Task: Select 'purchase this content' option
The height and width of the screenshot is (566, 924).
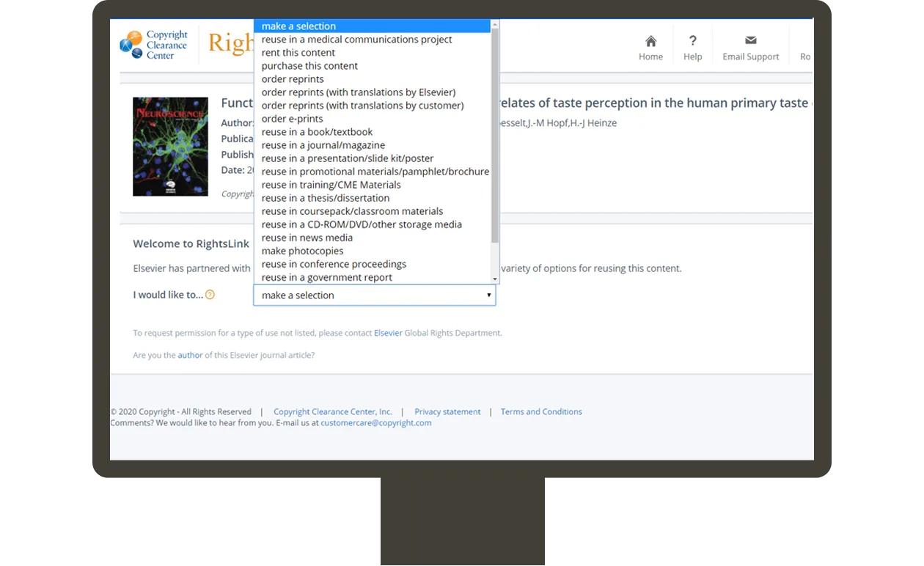Action: [372, 66]
